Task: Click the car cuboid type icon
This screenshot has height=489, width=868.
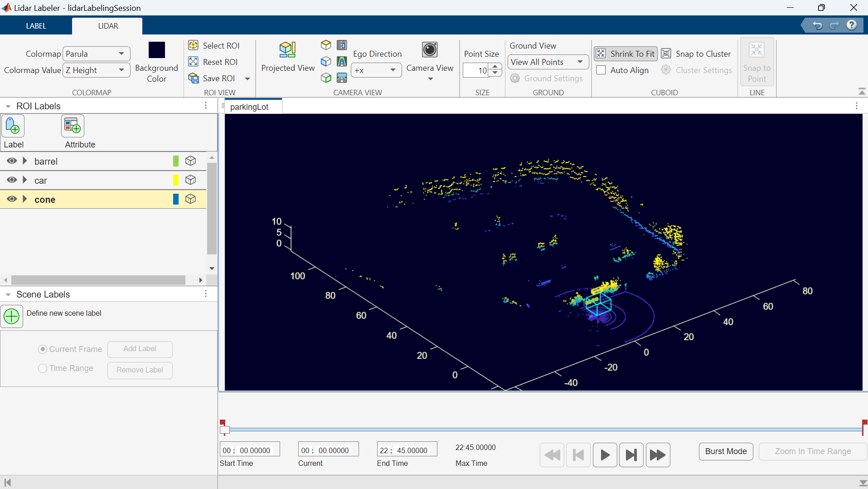Action: [191, 180]
